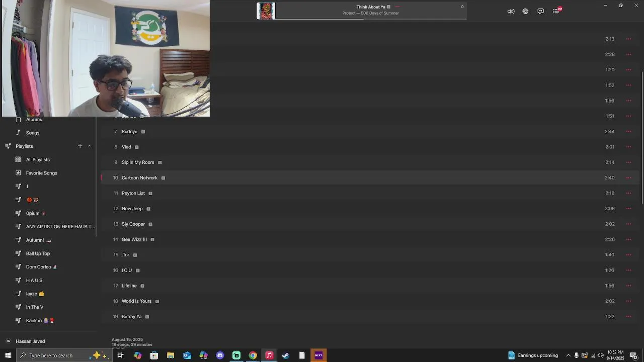Viewport: 644px width, 362px height.
Task: Select the World Is Yours track
Action: coord(370,301)
